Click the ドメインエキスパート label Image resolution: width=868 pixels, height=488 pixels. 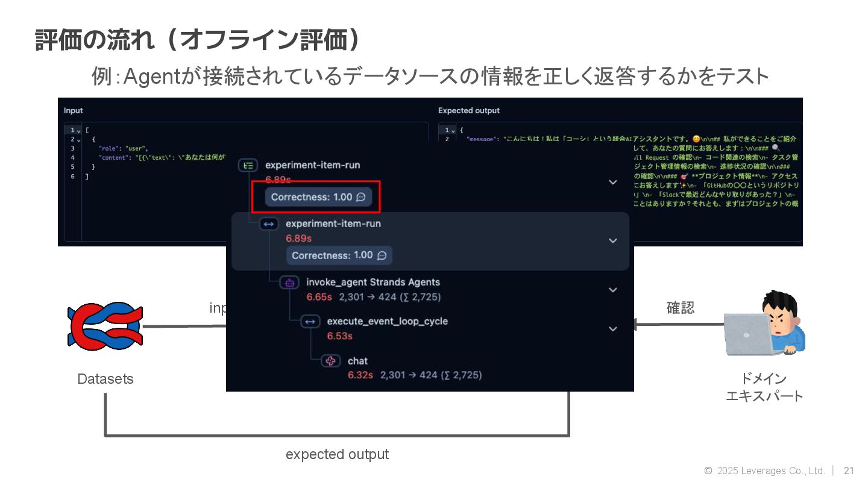[764, 387]
